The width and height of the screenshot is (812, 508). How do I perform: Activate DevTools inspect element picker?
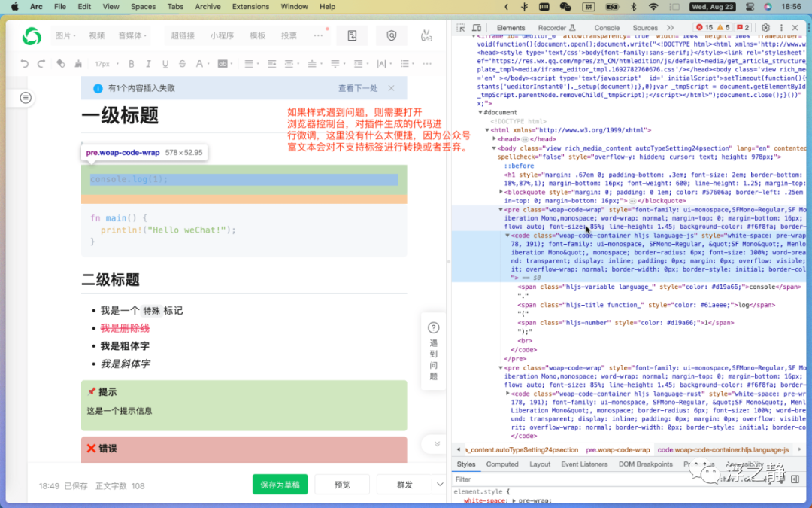pyautogui.click(x=460, y=28)
